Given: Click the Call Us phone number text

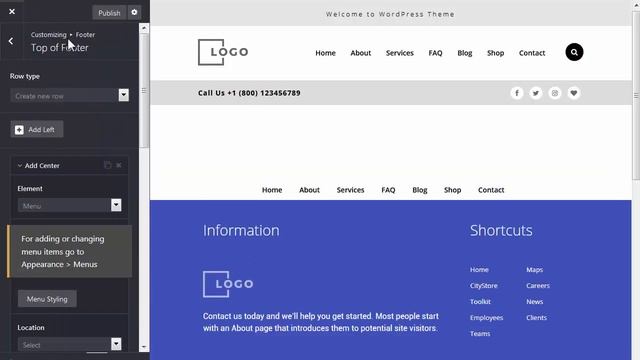Looking at the screenshot, I should click(x=249, y=93).
